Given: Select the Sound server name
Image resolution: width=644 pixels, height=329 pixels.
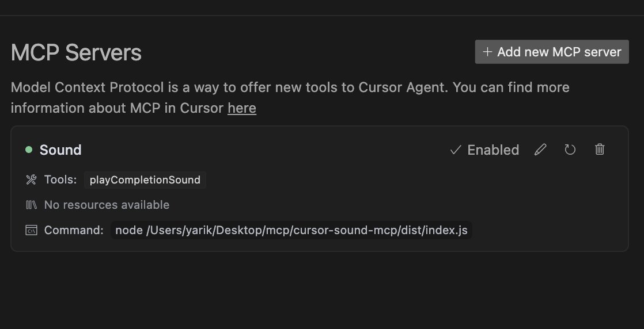Looking at the screenshot, I should pyautogui.click(x=60, y=150).
